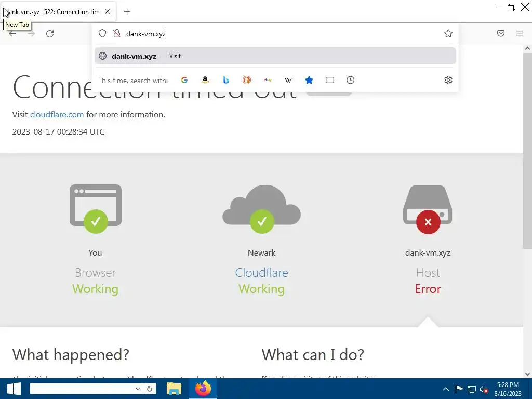Click the scroll down arrow of the page scrollbar
This screenshot has height=399, width=532.
(x=527, y=374)
